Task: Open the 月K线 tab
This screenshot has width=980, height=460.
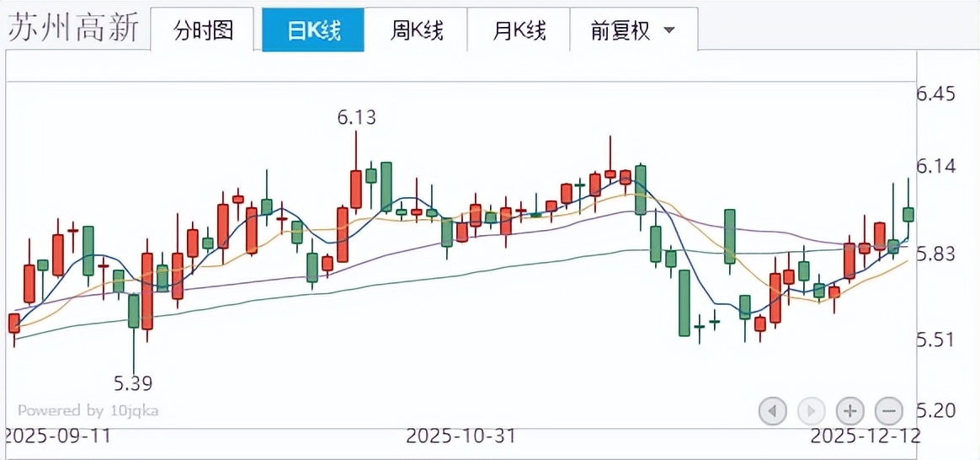Action: coord(519,31)
